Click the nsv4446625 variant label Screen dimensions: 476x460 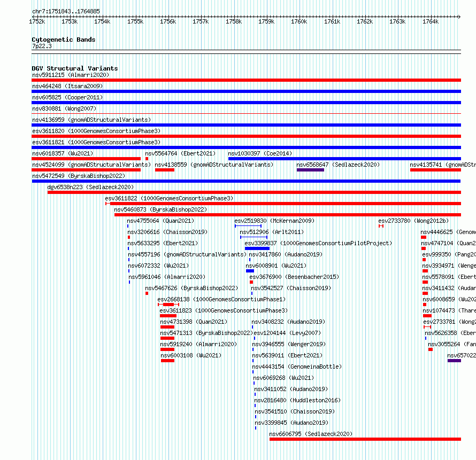coord(448,232)
